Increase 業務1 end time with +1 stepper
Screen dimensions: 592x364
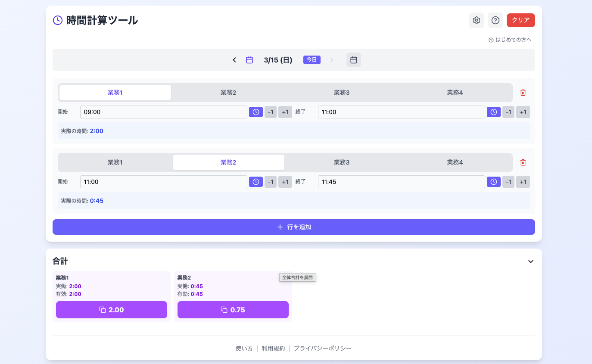(x=523, y=112)
